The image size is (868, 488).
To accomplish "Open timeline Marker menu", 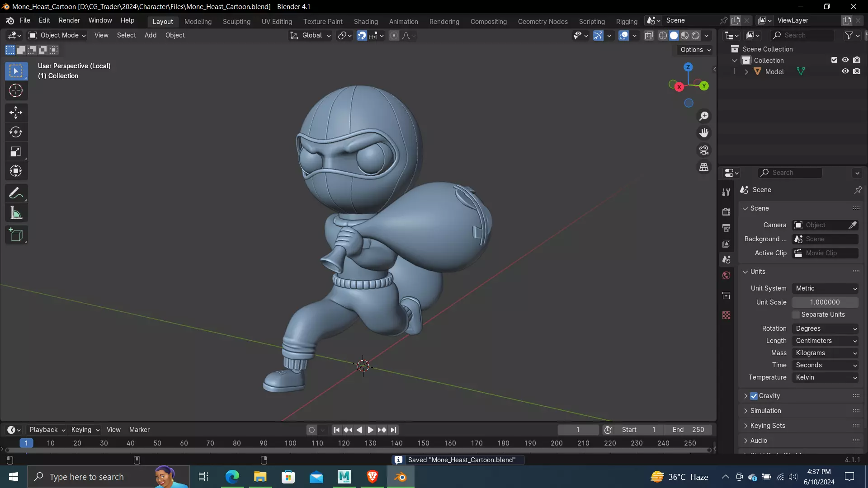I will click(x=139, y=430).
